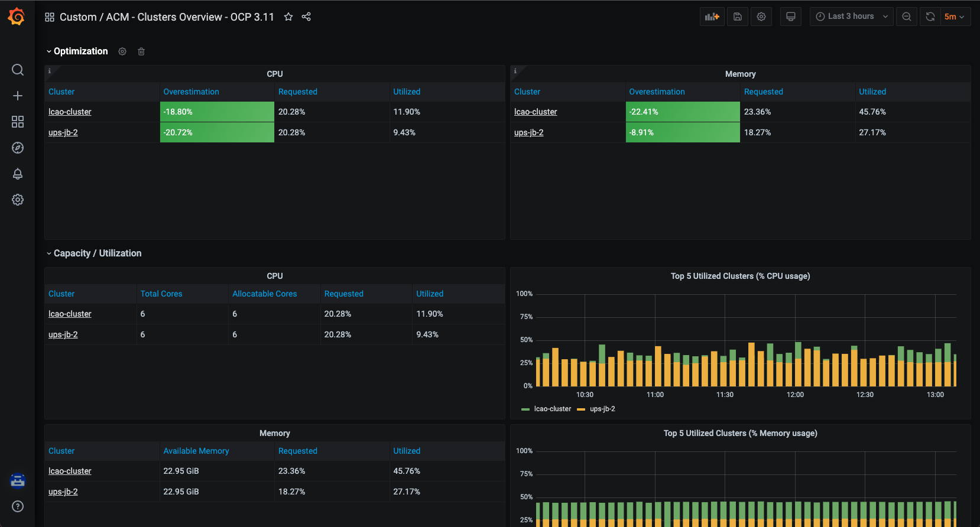Open lcao-cluster link in Memory optimization table
980x527 pixels.
pos(536,112)
